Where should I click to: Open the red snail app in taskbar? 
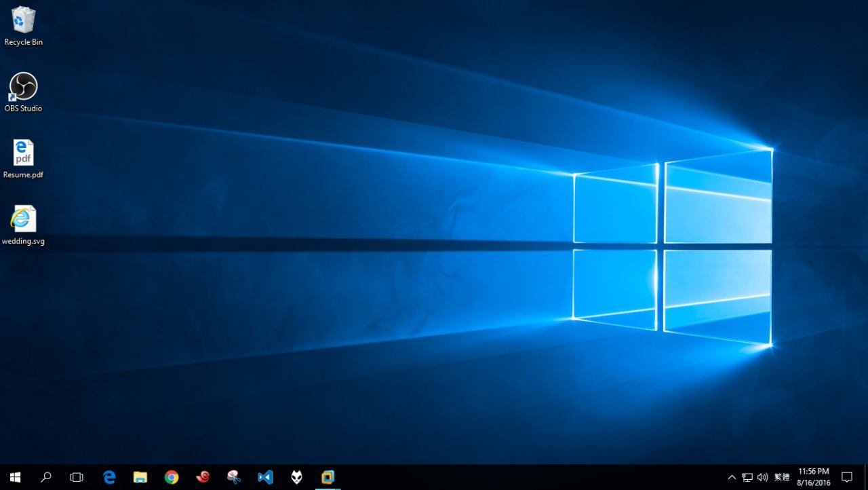[x=203, y=477]
